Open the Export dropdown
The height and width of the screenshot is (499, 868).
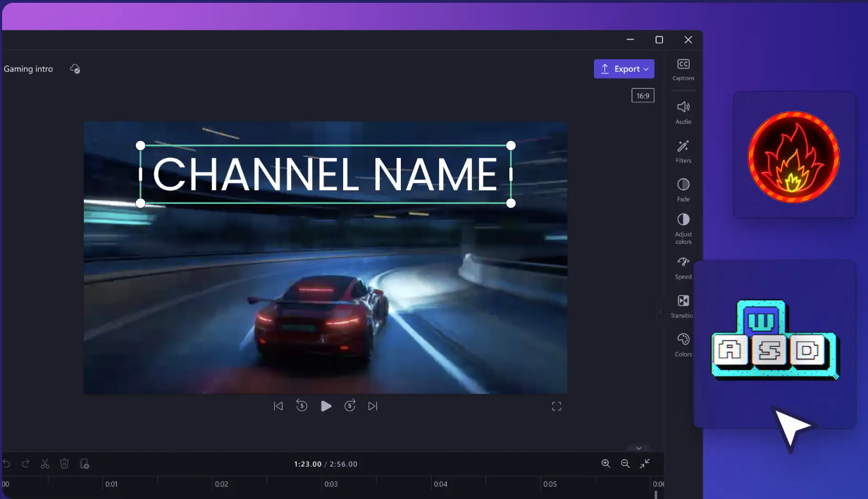624,69
